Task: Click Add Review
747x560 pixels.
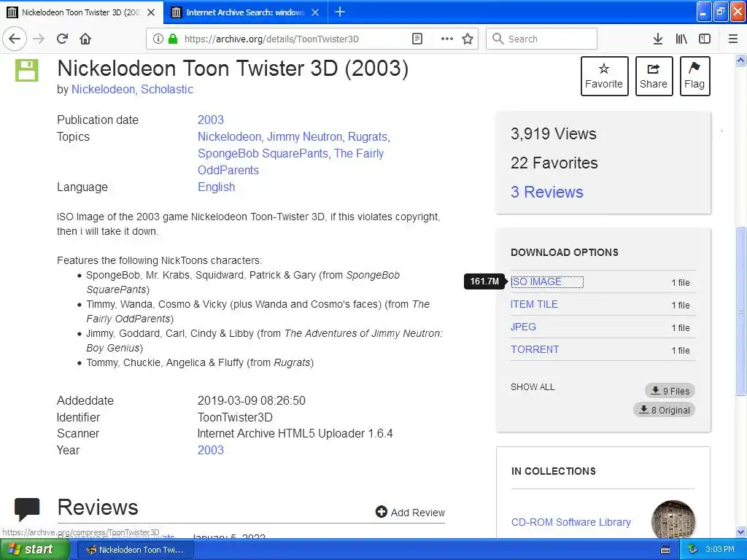Action: click(410, 513)
